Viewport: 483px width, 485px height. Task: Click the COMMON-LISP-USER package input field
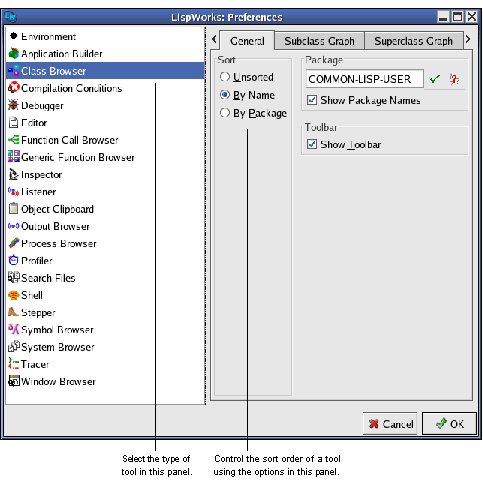[x=364, y=79]
